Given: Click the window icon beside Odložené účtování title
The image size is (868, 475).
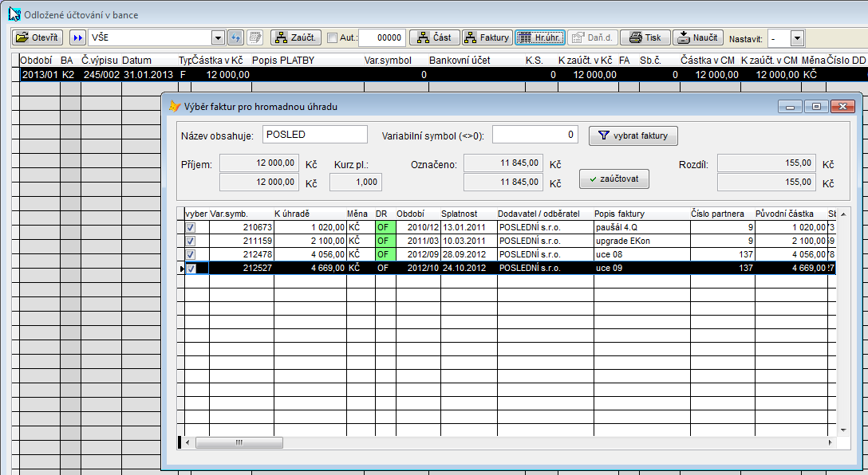Looking at the screenshot, I should click(14, 14).
